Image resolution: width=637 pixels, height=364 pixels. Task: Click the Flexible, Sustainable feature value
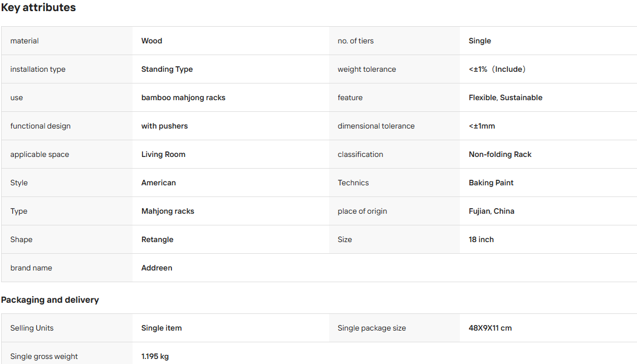pos(506,97)
